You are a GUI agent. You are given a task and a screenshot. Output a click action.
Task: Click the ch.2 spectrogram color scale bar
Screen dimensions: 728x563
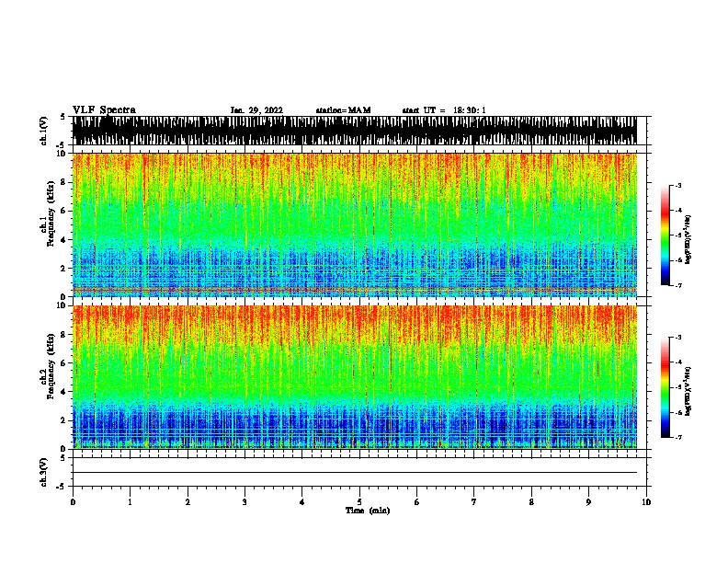pyautogui.click(x=665, y=387)
